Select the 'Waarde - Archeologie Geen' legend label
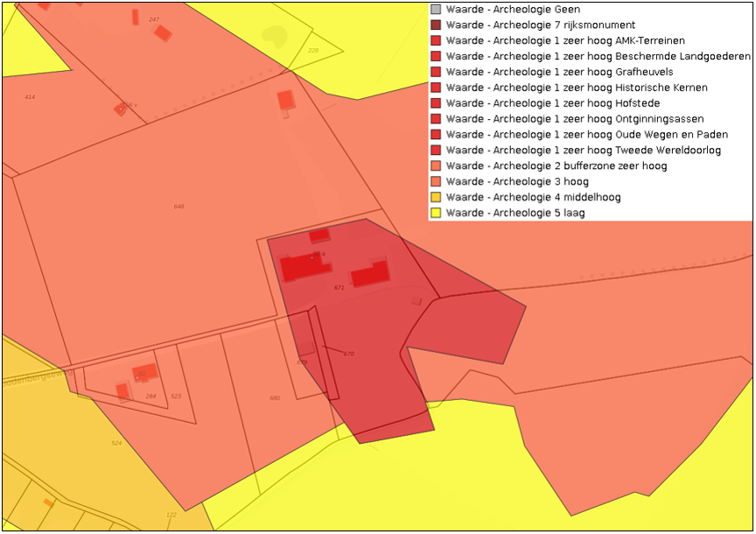756x534 pixels. pyautogui.click(x=513, y=9)
